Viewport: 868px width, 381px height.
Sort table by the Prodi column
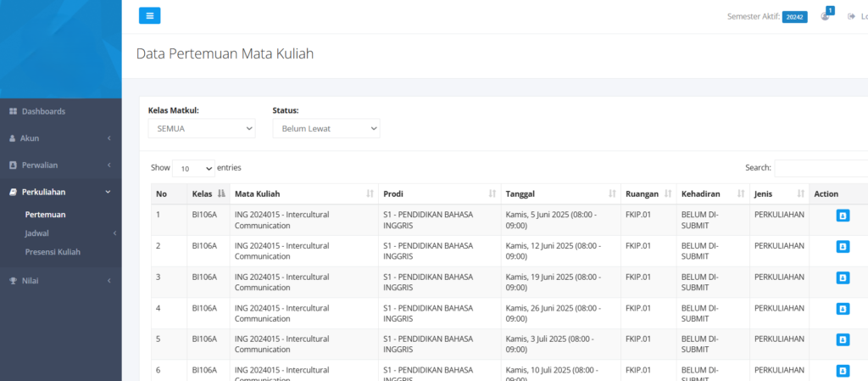tap(440, 193)
